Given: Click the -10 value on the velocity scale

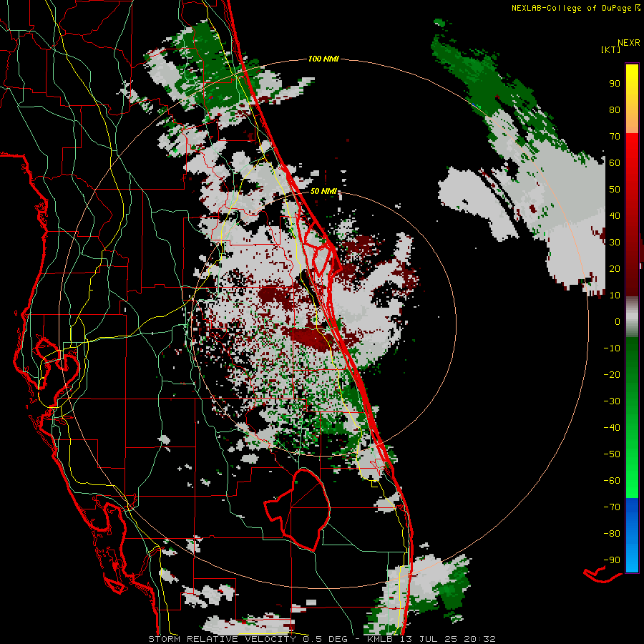Looking at the screenshot, I should tap(612, 348).
